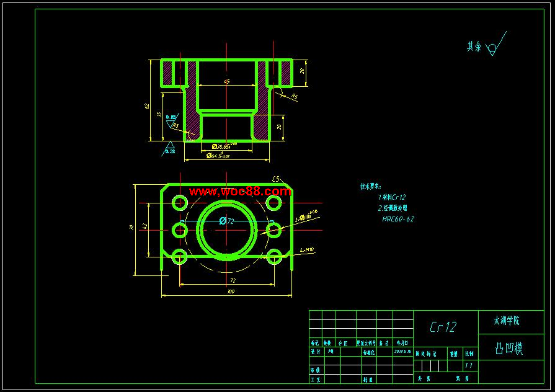Viewport: 555px width, 392px height.
Task: Select the 35 height dimension
Action: click(x=159, y=115)
